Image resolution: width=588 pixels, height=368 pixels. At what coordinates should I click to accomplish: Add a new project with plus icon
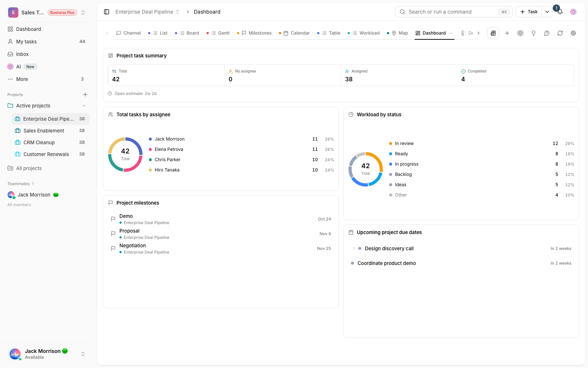click(85, 95)
